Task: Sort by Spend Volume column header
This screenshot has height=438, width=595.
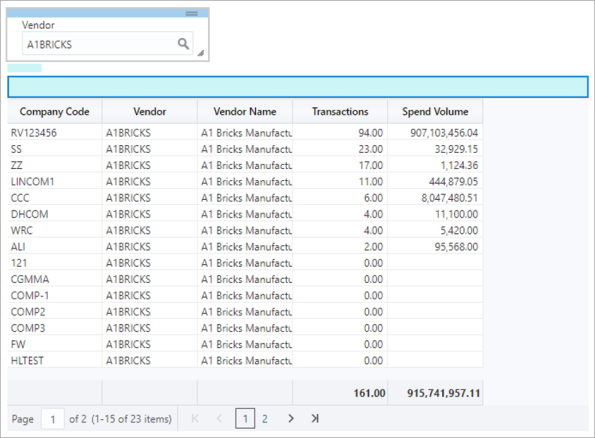Action: (x=435, y=112)
